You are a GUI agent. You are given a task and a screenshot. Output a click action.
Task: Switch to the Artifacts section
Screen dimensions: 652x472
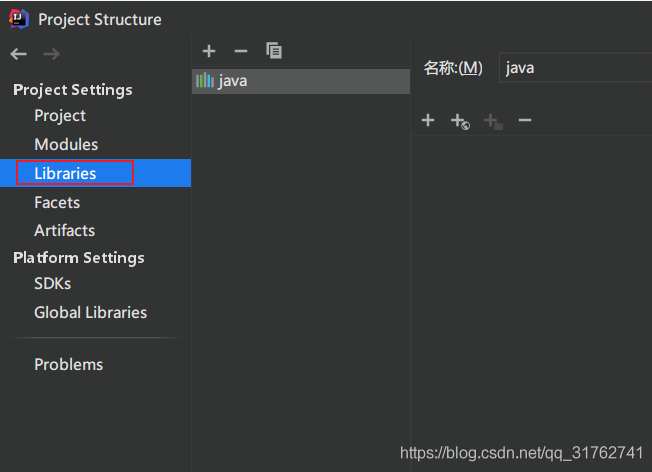(64, 230)
